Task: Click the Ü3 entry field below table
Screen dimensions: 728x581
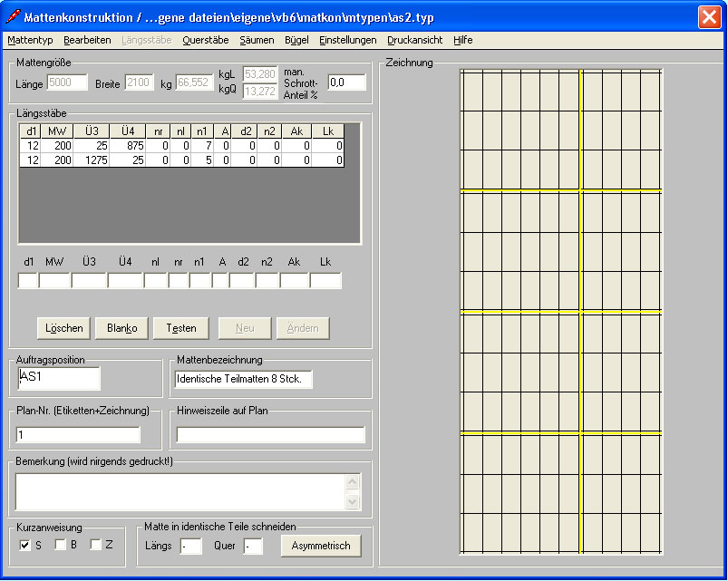Action: [89, 281]
